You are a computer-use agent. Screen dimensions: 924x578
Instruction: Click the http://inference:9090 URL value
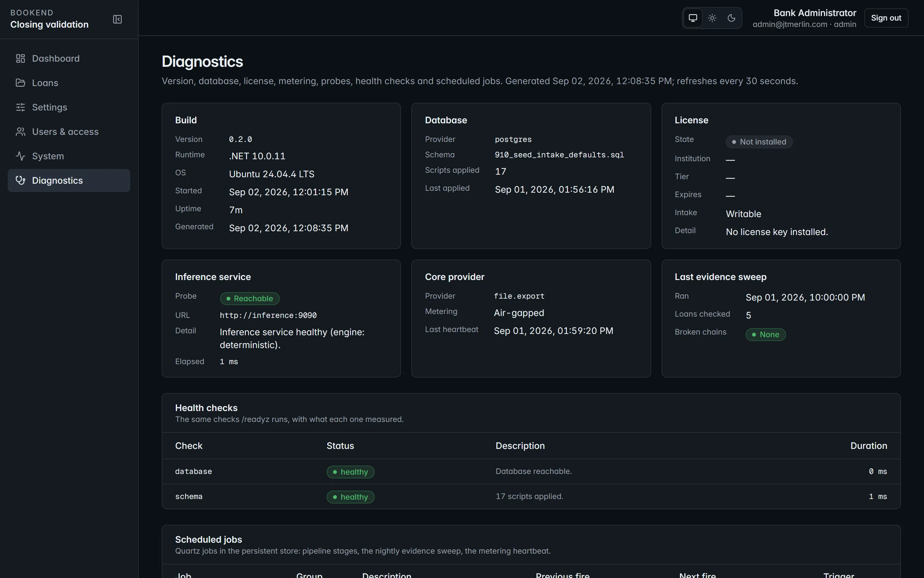click(x=268, y=315)
